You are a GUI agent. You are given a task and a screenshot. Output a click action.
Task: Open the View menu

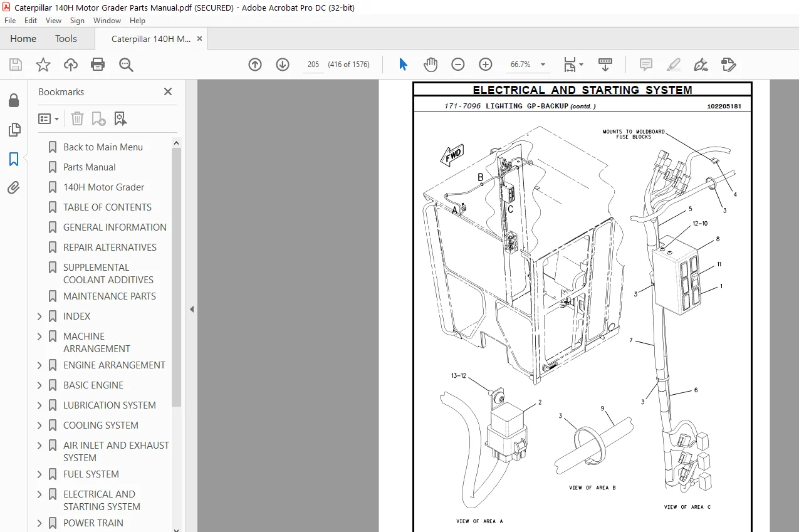53,21
